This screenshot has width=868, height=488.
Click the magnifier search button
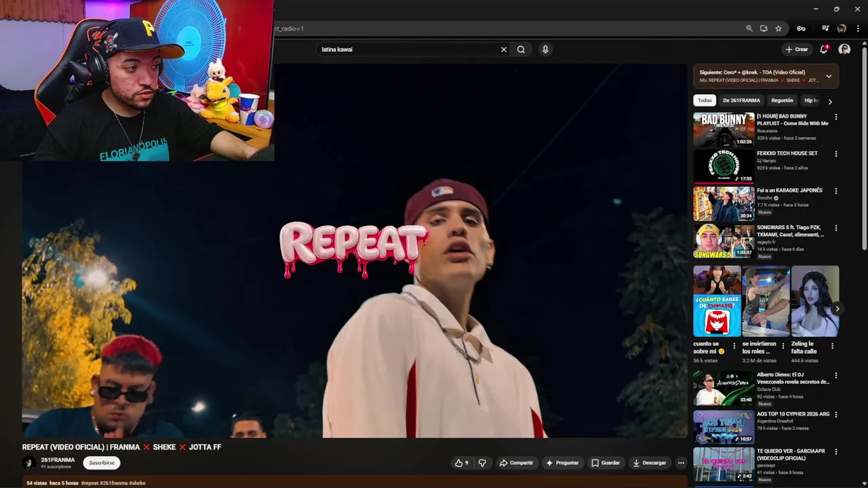pos(521,49)
